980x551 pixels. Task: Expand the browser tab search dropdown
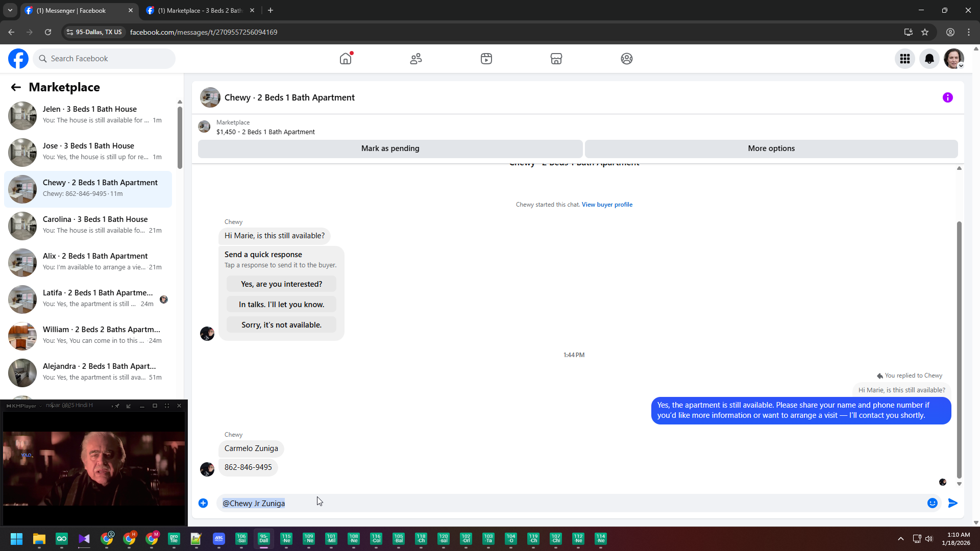10,10
